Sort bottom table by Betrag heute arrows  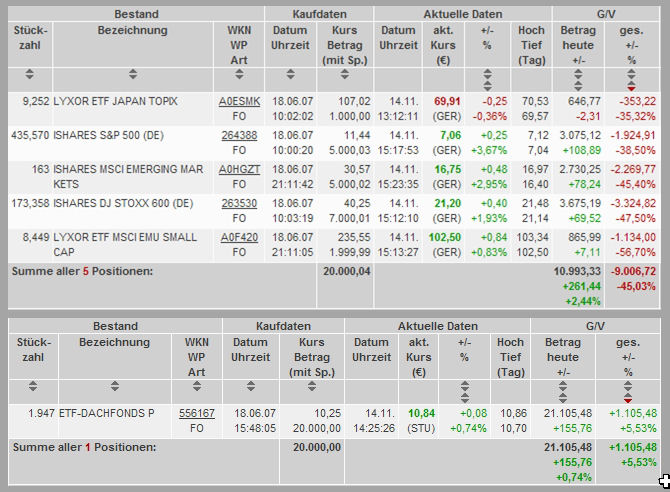coord(563,392)
